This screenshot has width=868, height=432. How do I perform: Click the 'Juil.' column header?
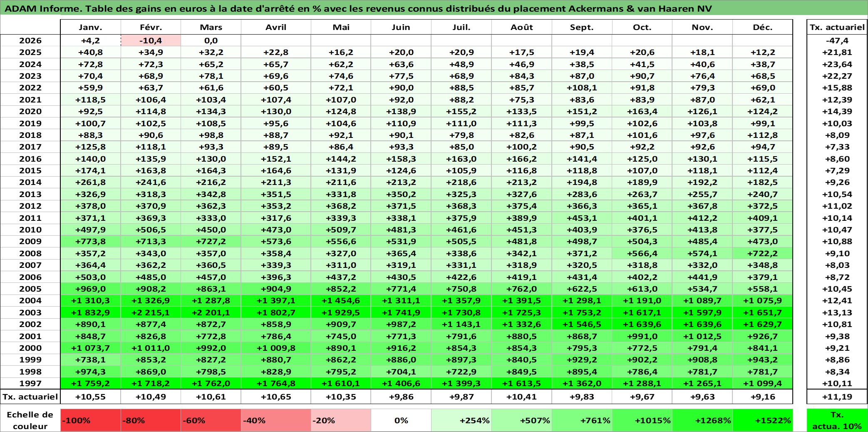(x=461, y=27)
